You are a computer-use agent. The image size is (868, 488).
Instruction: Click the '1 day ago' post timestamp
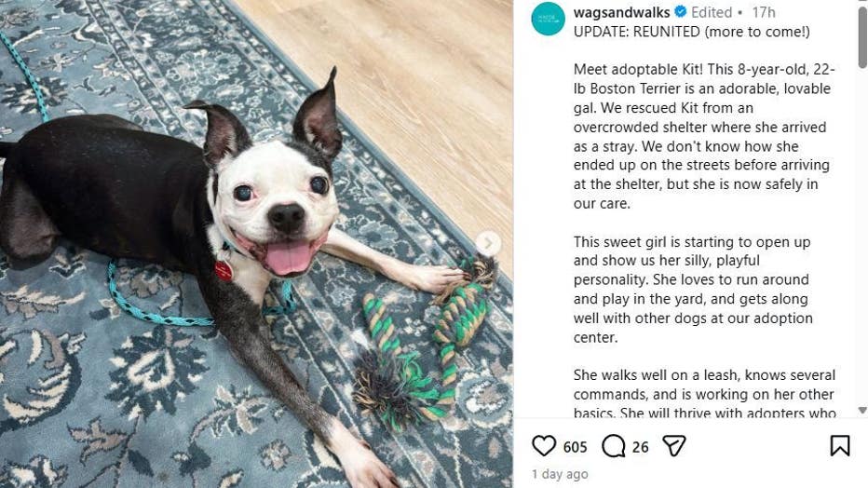coord(560,474)
